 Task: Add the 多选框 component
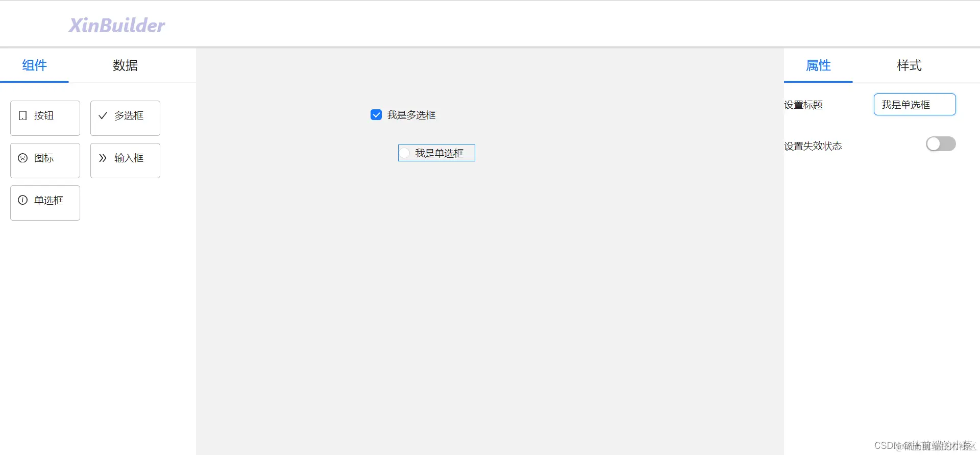(x=125, y=118)
